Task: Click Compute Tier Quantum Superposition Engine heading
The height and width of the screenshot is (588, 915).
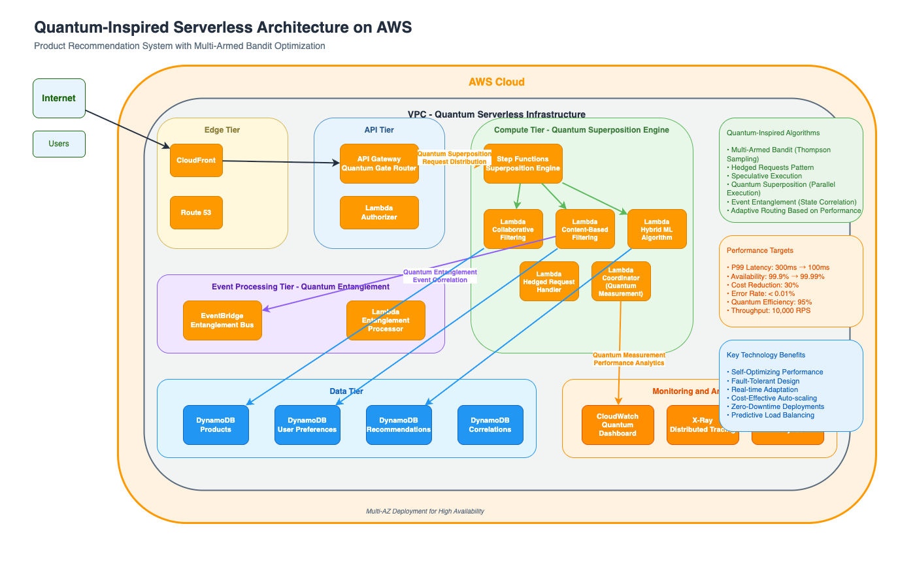Action: tap(582, 130)
